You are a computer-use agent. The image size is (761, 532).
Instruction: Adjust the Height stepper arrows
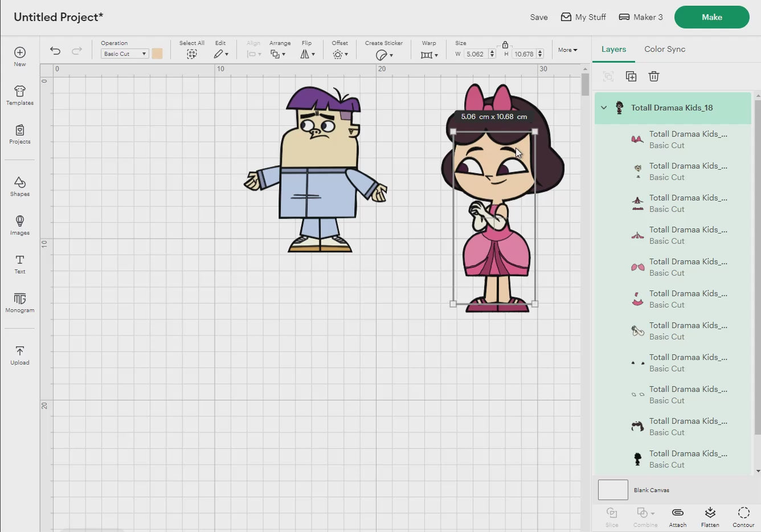540,54
